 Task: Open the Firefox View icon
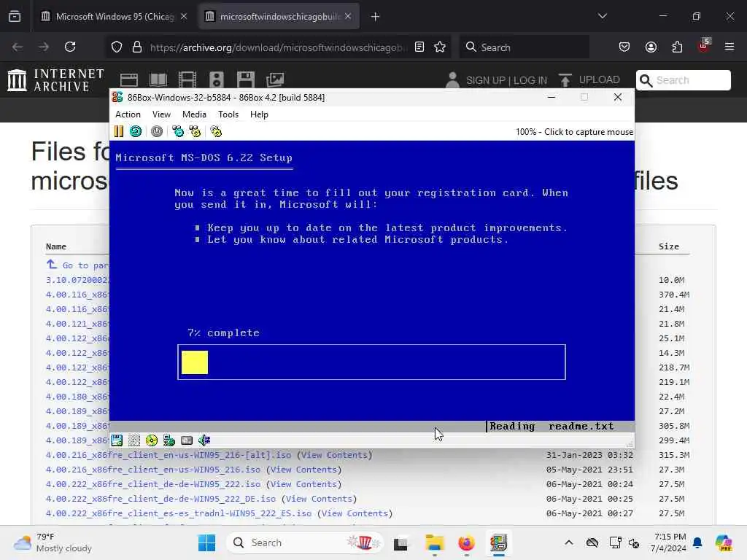(15, 16)
